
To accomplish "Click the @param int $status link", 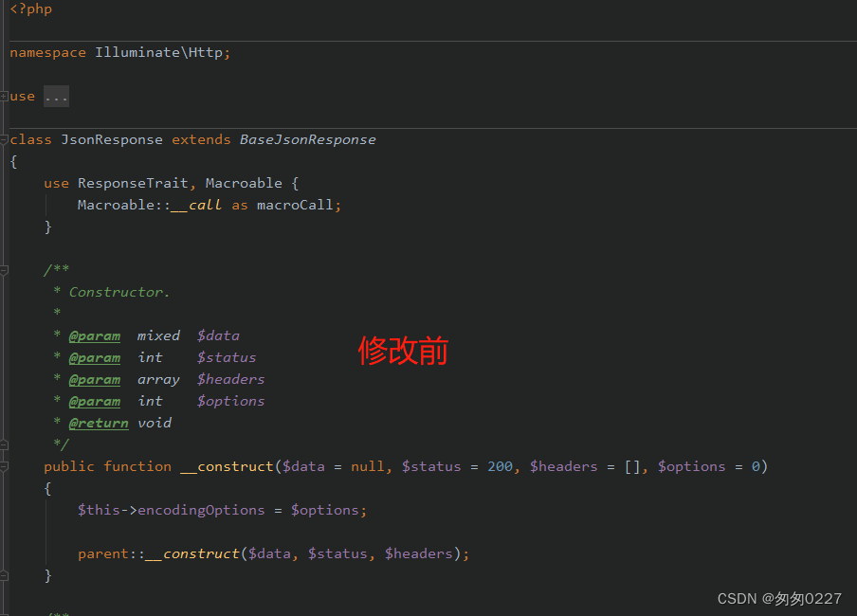I will [95, 356].
